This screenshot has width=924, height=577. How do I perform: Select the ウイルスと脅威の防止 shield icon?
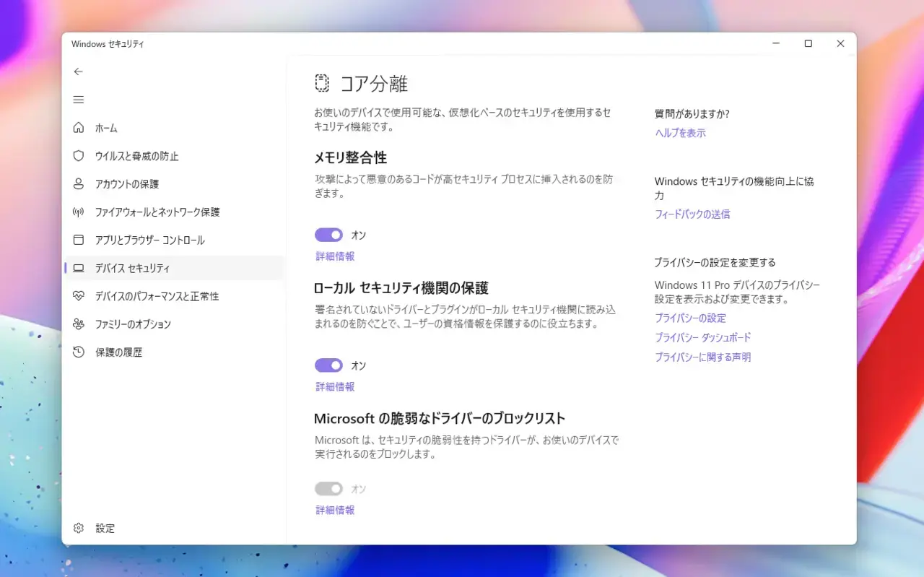pos(79,156)
